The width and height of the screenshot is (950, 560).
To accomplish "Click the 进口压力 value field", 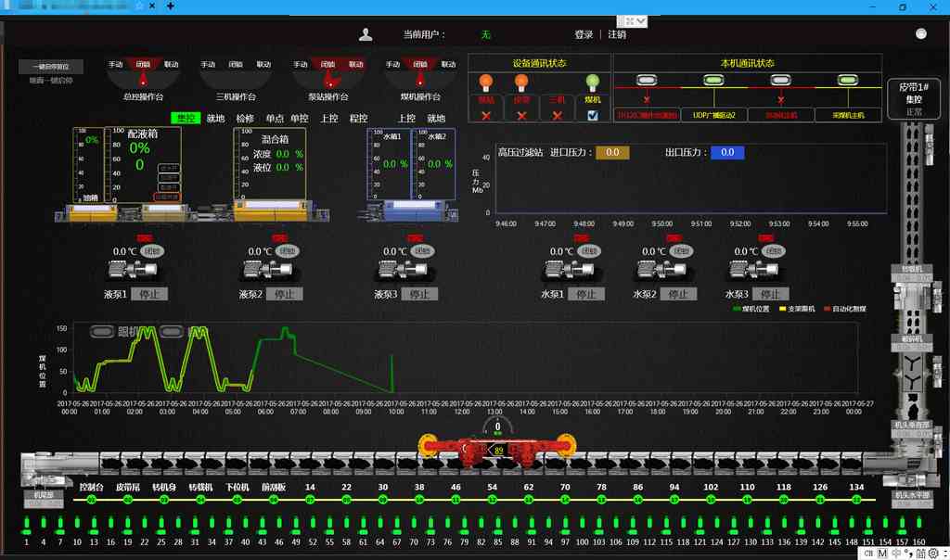I will click(612, 152).
